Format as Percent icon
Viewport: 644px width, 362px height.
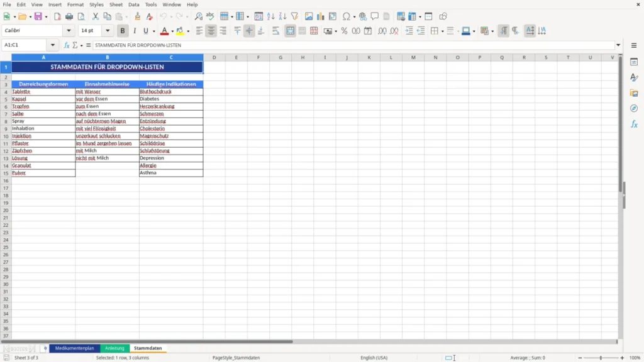(x=344, y=31)
